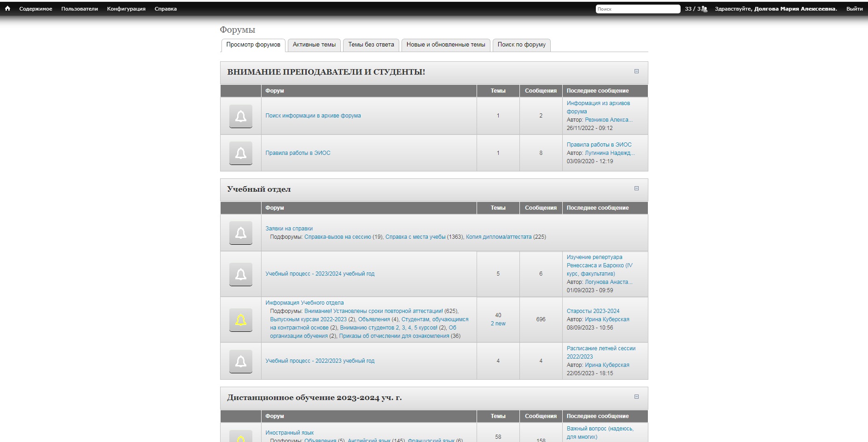
Task: Open Справка с места учебы subforum
Action: click(x=415, y=237)
